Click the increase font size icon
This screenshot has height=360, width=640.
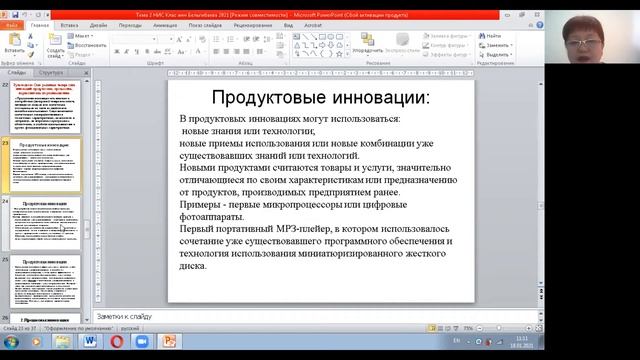click(x=179, y=40)
